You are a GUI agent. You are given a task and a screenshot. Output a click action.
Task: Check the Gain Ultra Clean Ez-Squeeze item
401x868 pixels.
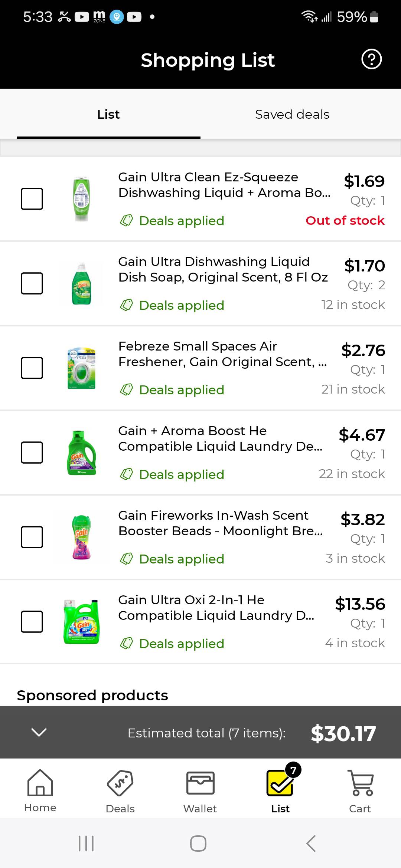point(32,199)
